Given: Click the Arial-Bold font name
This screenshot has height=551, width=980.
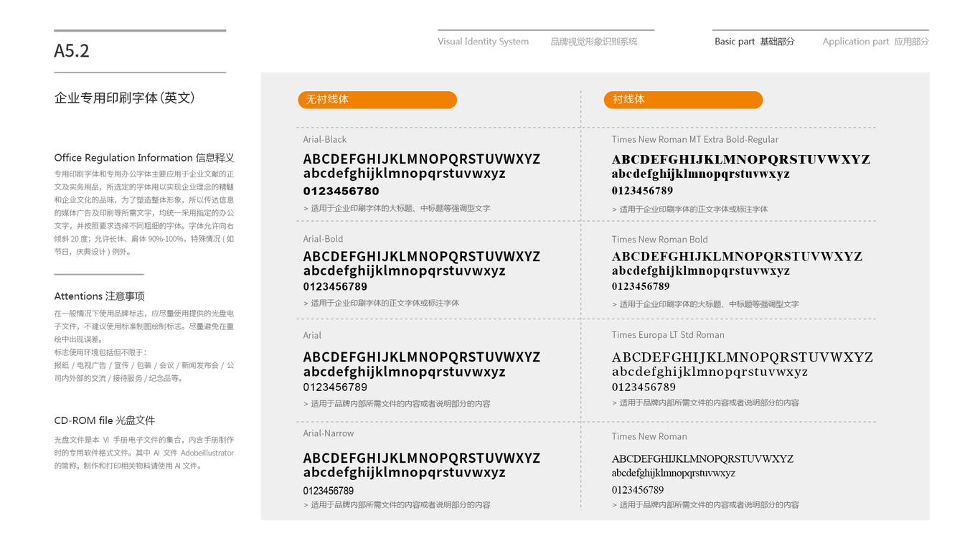Looking at the screenshot, I should coord(323,239).
